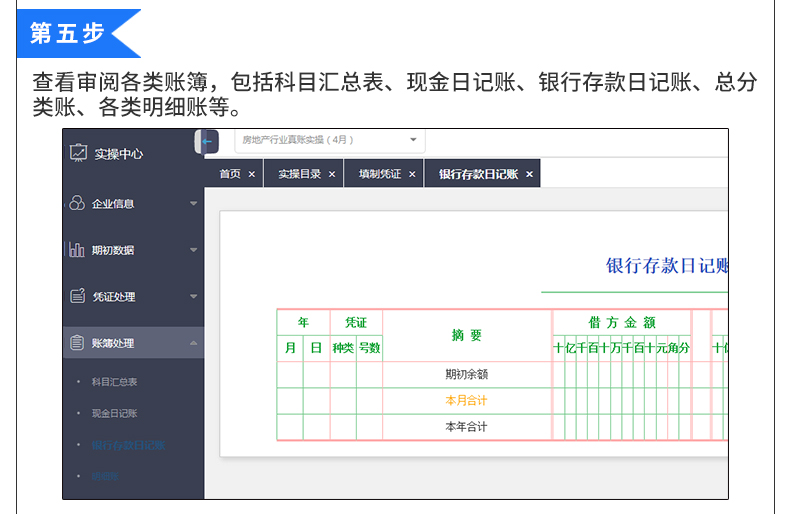Open 现金日记账 in the sidebar

coord(114,413)
